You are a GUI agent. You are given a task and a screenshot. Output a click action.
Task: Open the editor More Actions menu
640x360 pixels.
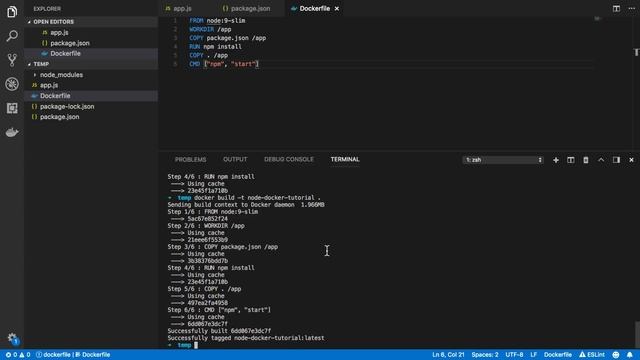coord(631,9)
